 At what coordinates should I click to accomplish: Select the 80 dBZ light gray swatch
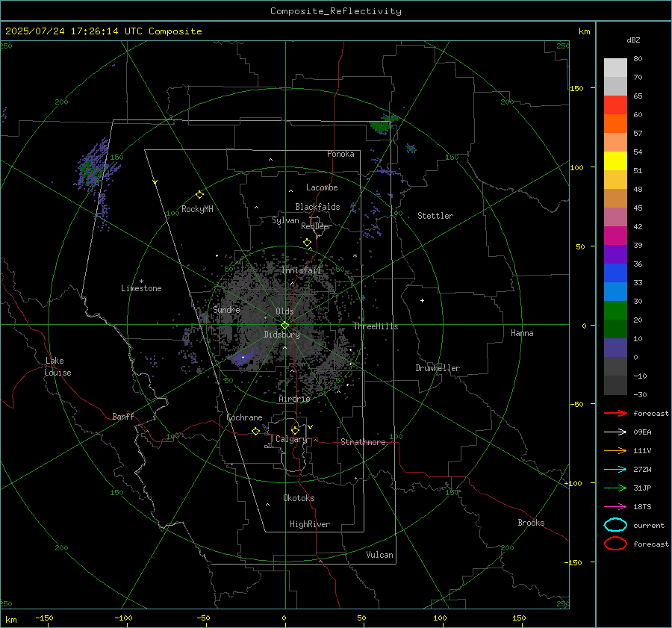point(615,68)
